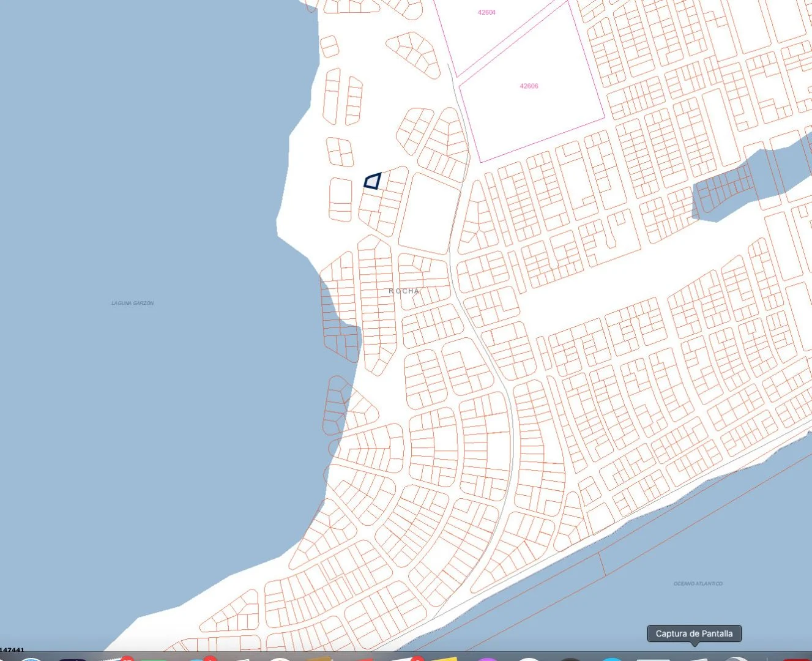Viewport: 812px width, 661px height.
Task: Click the Captura de Pantalla tooltip
Action: [694, 633]
